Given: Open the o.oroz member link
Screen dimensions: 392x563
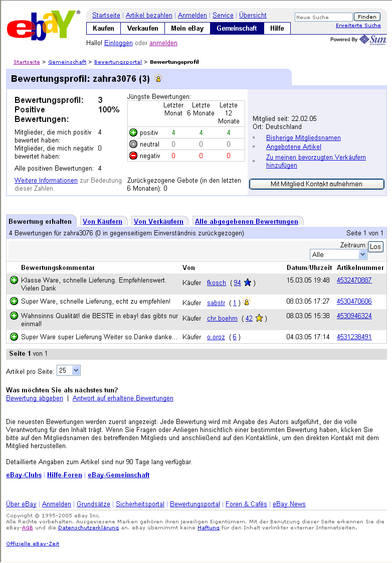Looking at the screenshot, I should [216, 337].
